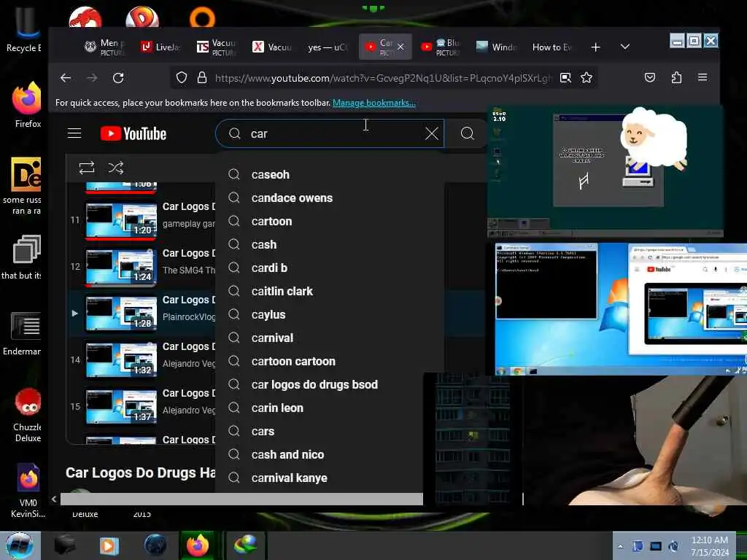Click the scrollbar left arrow
747x560 pixels.
coord(54,499)
